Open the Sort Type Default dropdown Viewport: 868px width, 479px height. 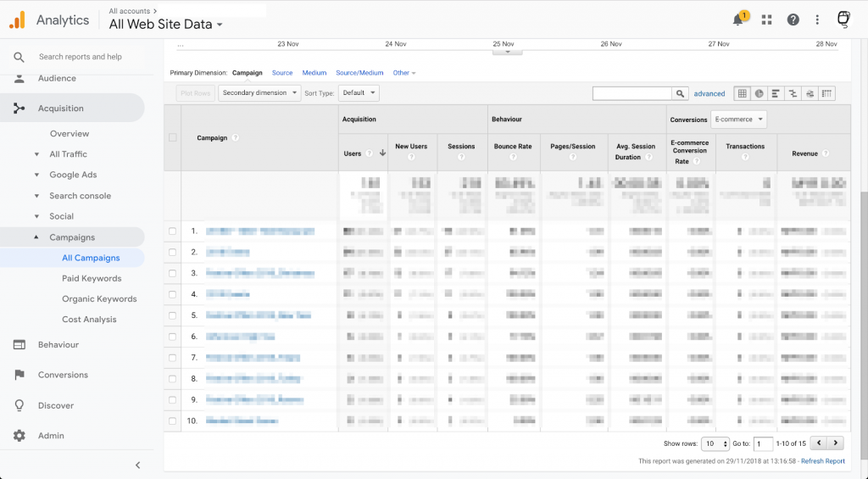click(x=359, y=93)
